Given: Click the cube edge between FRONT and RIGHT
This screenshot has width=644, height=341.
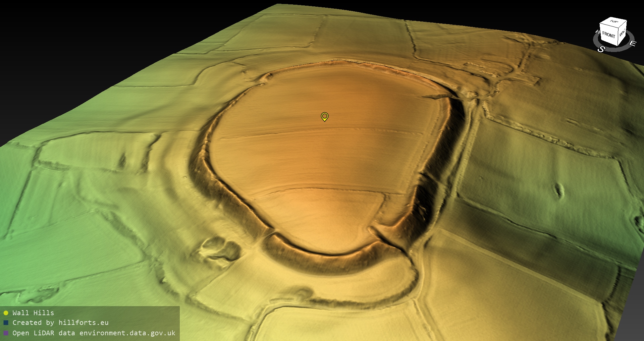Looking at the screenshot, I should 618,36.
